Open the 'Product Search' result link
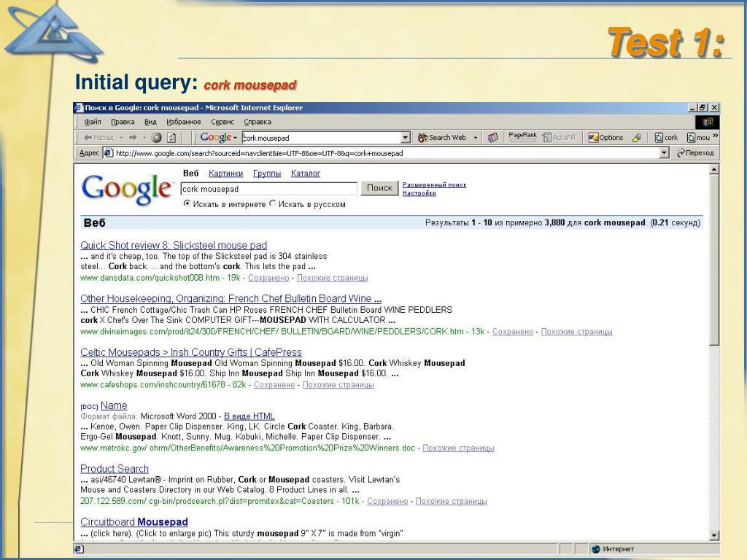 click(x=115, y=469)
